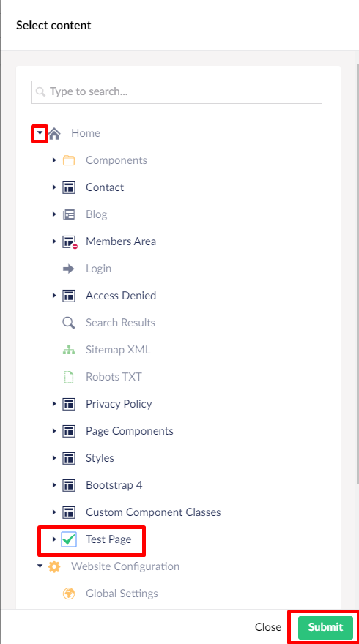The height and width of the screenshot is (644, 359).
Task: Select the Custom Component Classes item
Action: pos(153,512)
